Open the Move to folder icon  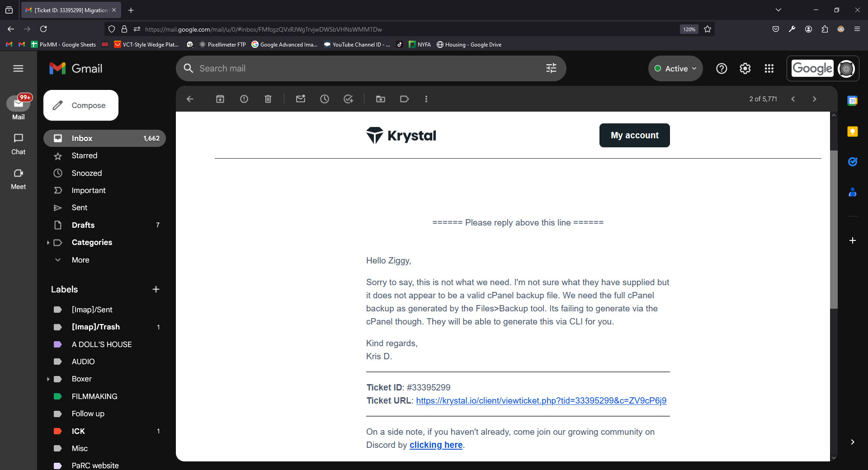coord(381,99)
